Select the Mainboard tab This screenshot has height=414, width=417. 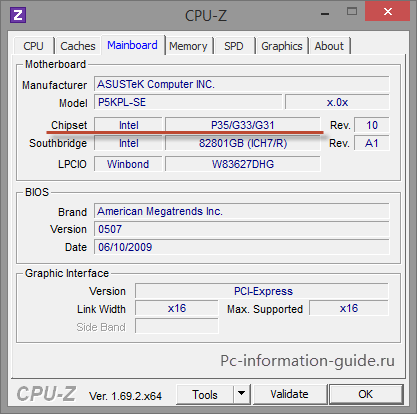[132, 45]
